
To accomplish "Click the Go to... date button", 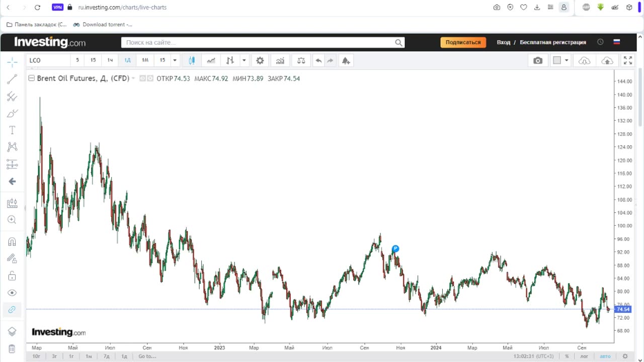I will pyautogui.click(x=147, y=356).
